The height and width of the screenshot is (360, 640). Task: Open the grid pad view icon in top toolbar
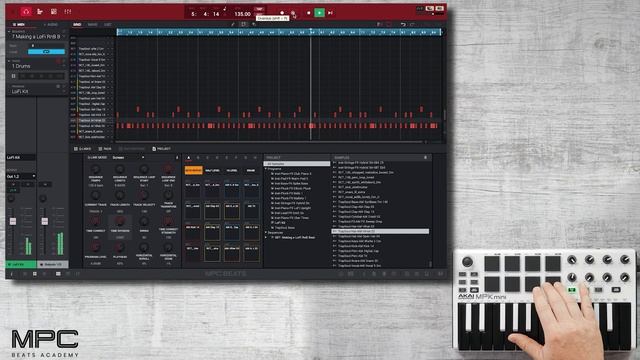coord(54,11)
